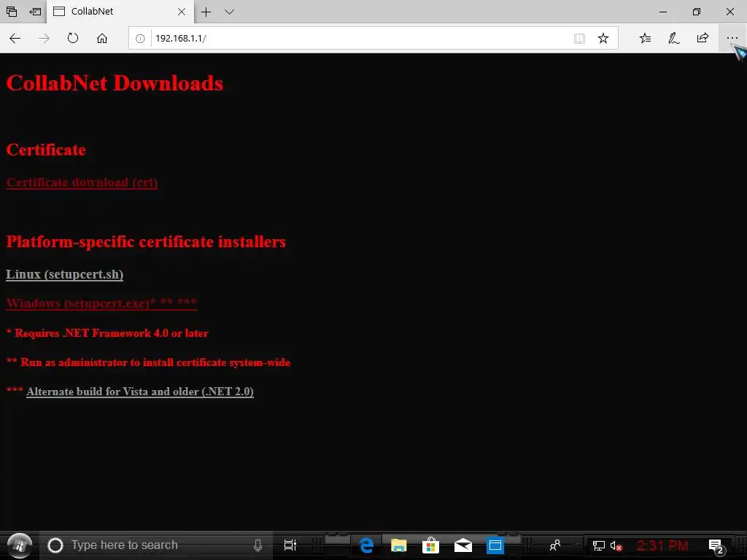The height and width of the screenshot is (560, 747).
Task: Show tabs you've set aside
Action: click(x=12, y=12)
